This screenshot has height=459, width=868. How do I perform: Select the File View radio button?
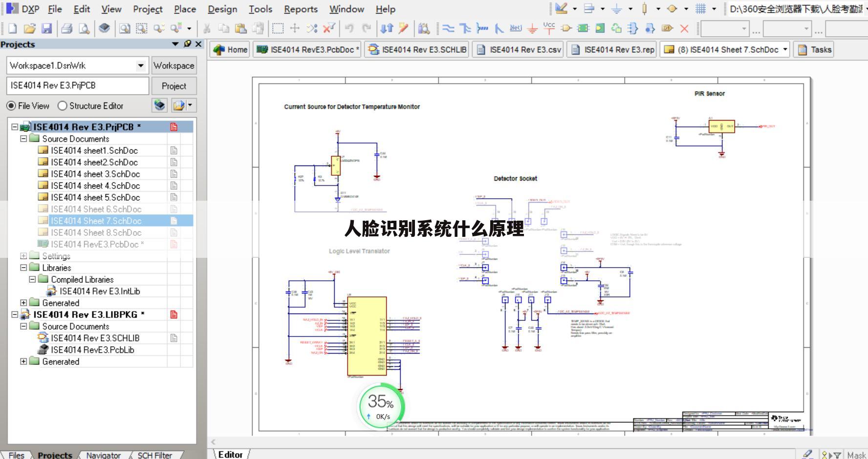(x=11, y=105)
